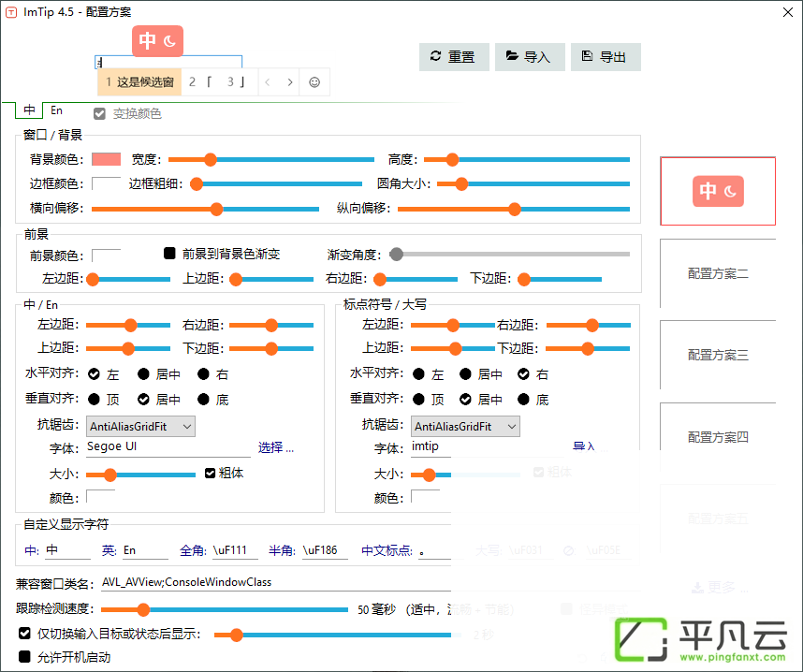Select the first scheme thumbnail with 中 icon
Viewport: 803px width, 672px height.
click(718, 191)
